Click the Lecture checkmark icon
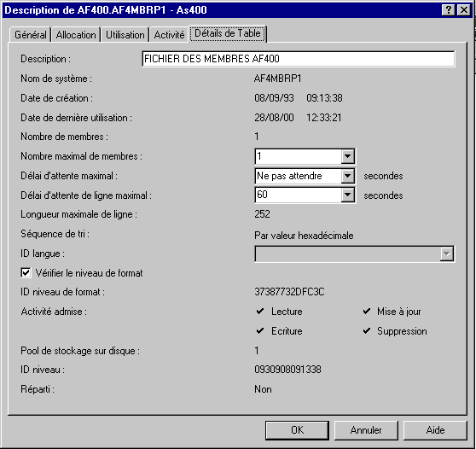 coord(260,311)
